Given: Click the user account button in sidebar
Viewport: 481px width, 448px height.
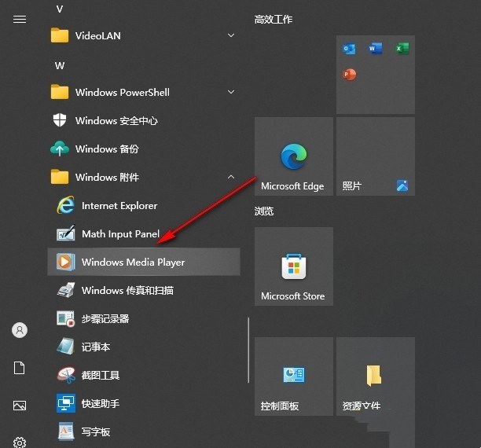Looking at the screenshot, I should pos(20,330).
